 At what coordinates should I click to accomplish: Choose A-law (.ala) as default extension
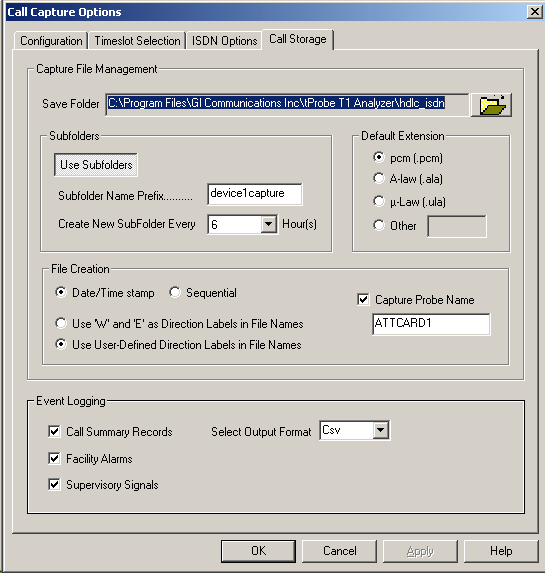[379, 178]
